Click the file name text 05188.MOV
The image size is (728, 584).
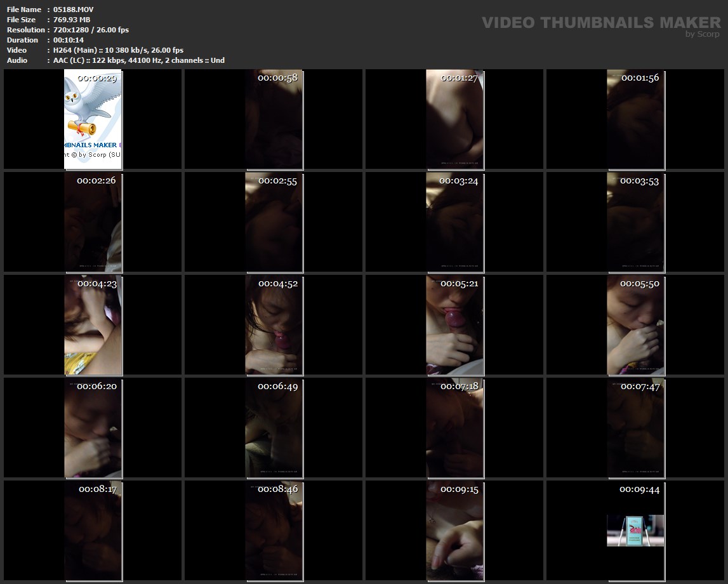(74, 10)
